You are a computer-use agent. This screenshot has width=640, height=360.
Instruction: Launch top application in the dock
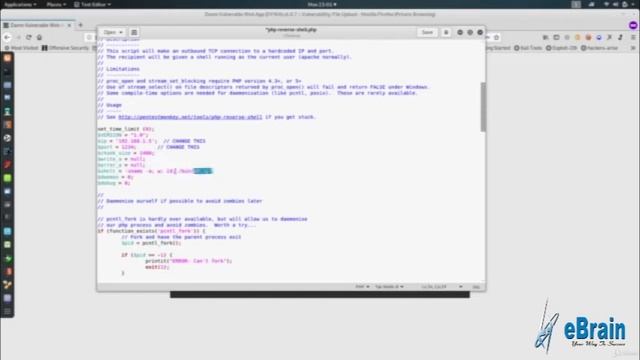click(7, 58)
